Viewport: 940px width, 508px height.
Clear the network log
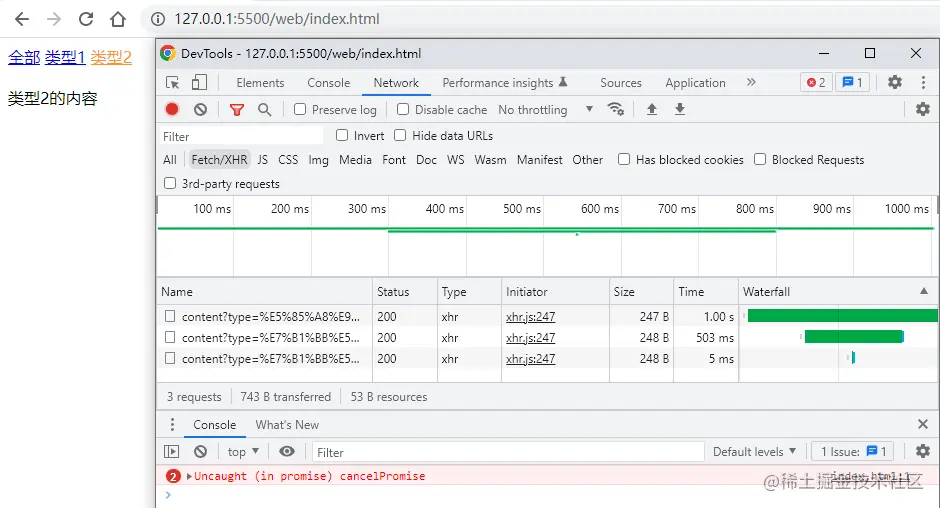pyautogui.click(x=200, y=109)
